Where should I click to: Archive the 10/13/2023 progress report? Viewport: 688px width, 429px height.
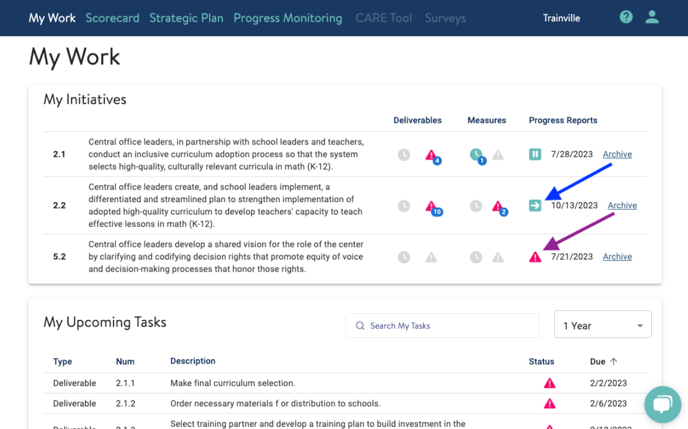tap(622, 205)
